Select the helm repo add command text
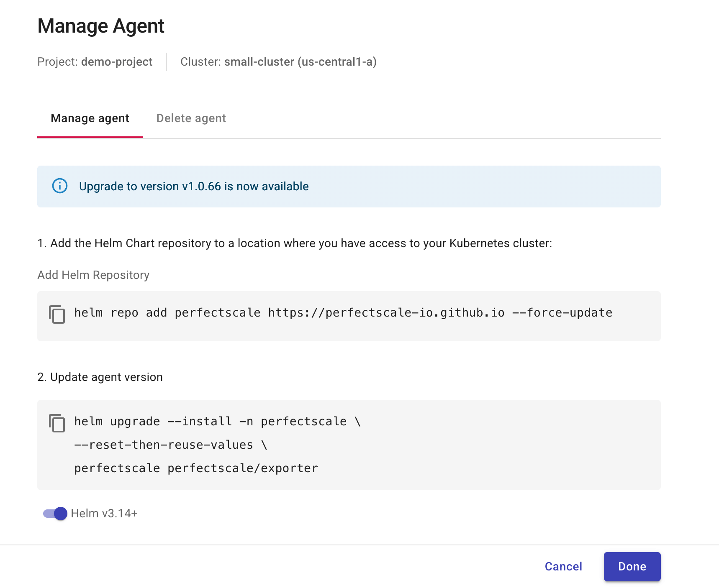Image resolution: width=719 pixels, height=588 pixels. (342, 312)
